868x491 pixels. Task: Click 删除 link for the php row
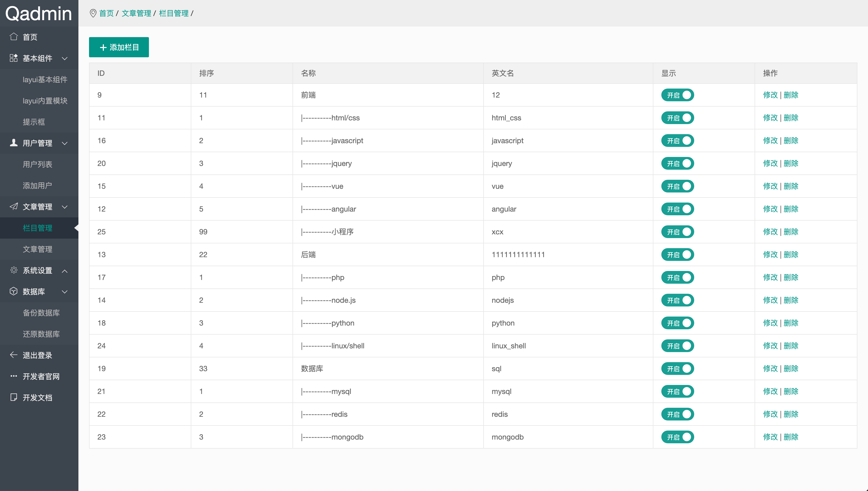click(x=791, y=277)
